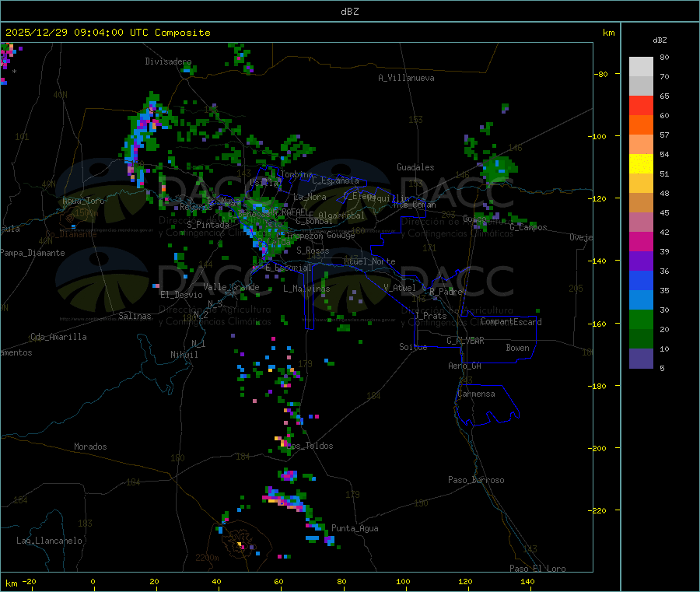700x592 pixels.
Task: Click the Pampa_Diamante map label
Action: (33, 253)
